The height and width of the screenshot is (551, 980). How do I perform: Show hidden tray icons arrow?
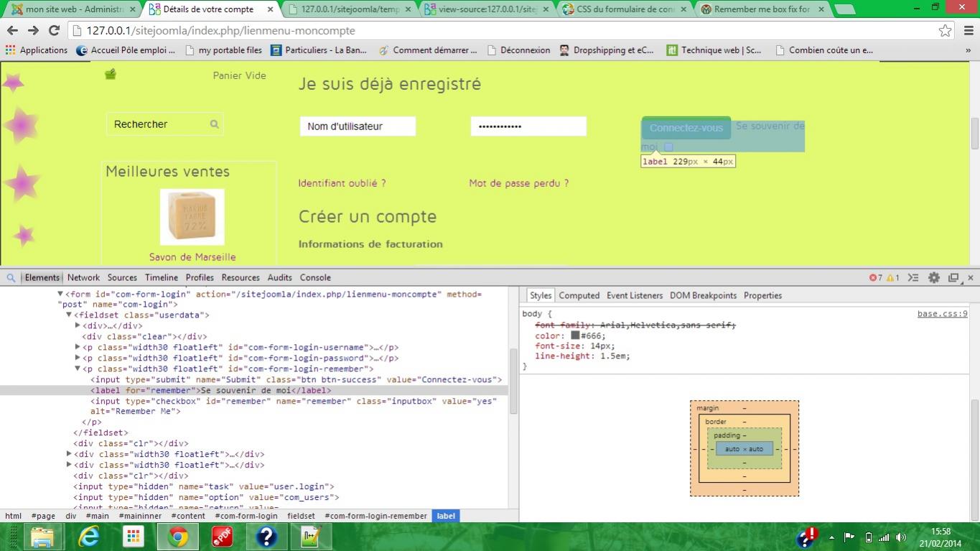(832, 537)
